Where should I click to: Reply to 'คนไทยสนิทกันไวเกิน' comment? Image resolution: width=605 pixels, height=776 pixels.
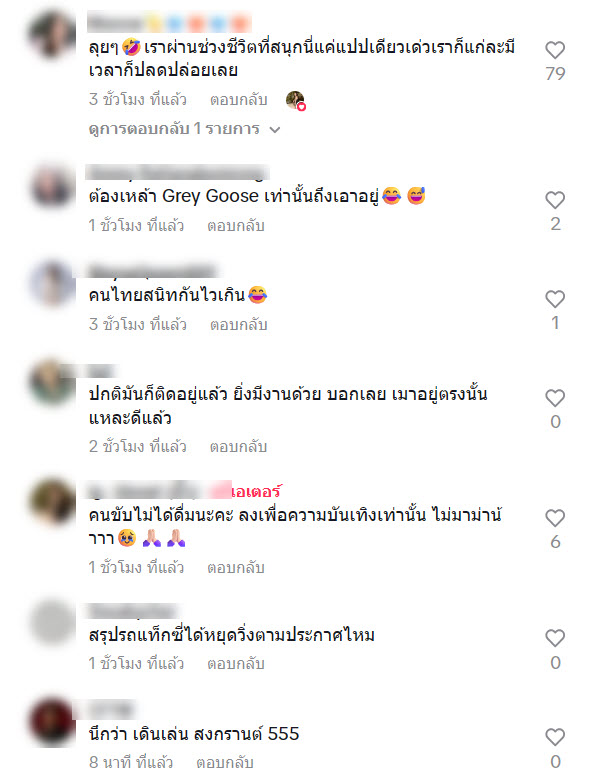click(239, 325)
